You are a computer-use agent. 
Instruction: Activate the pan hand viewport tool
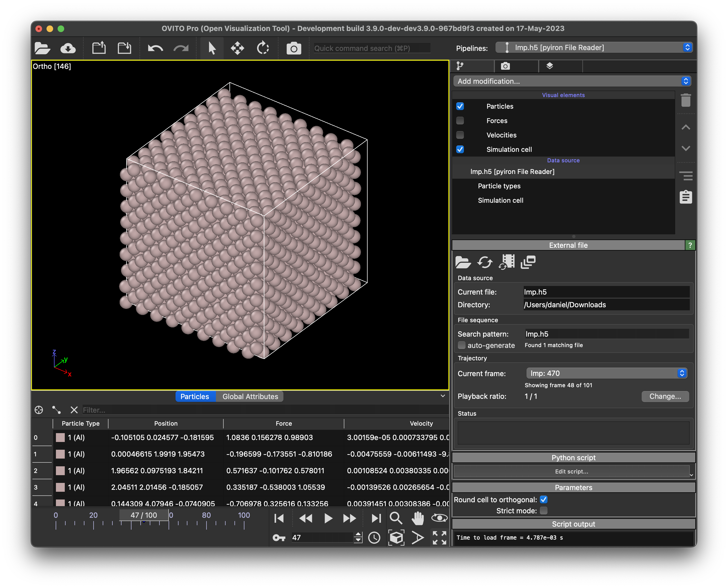point(417,518)
